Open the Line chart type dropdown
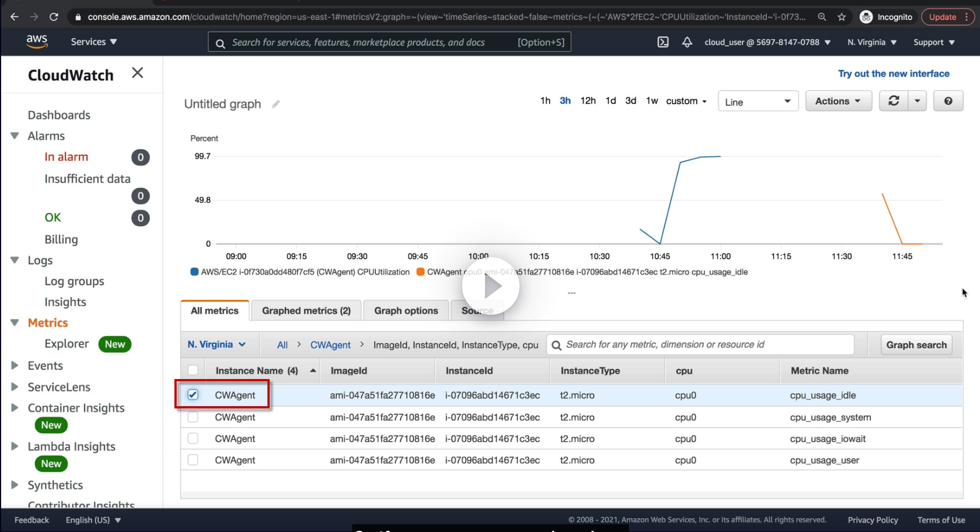The image size is (980, 532). point(757,101)
